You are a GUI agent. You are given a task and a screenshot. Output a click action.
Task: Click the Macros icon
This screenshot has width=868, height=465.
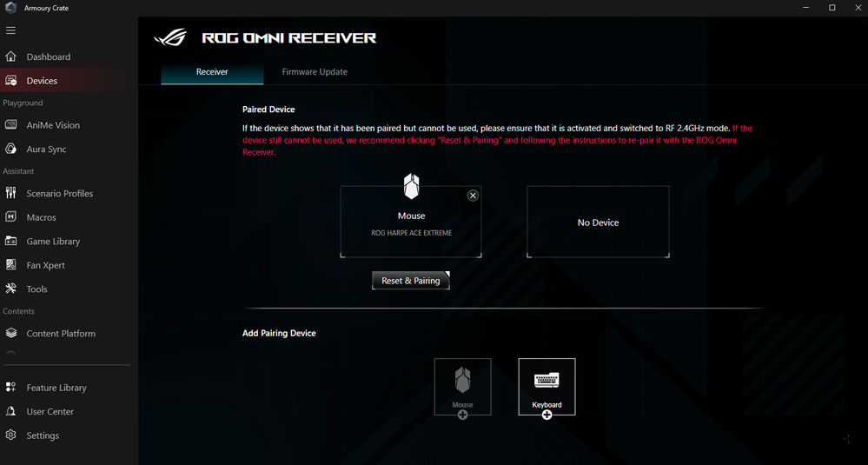coord(10,217)
